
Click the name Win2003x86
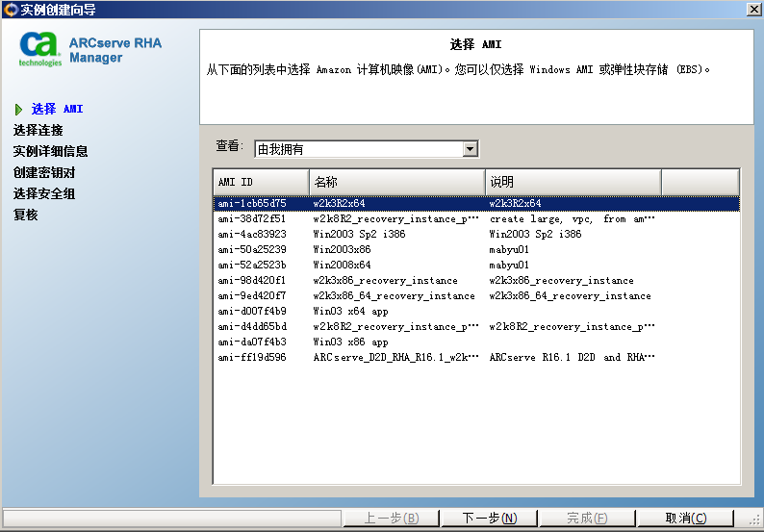click(342, 249)
